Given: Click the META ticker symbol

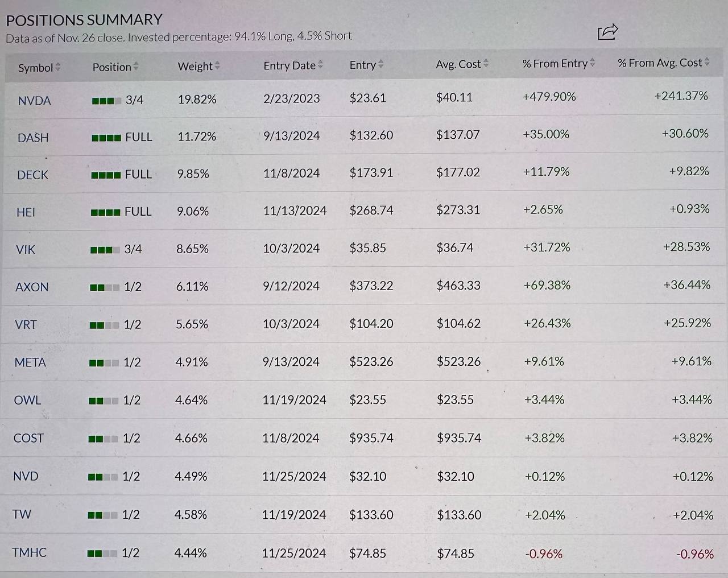Looking at the screenshot, I should pos(30,362).
